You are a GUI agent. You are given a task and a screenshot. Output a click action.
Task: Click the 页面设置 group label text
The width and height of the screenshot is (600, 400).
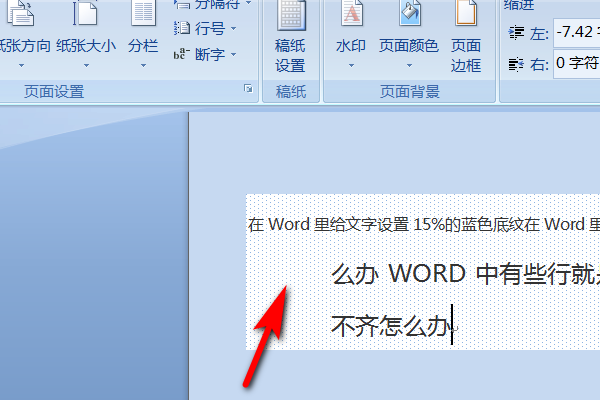tap(54, 92)
